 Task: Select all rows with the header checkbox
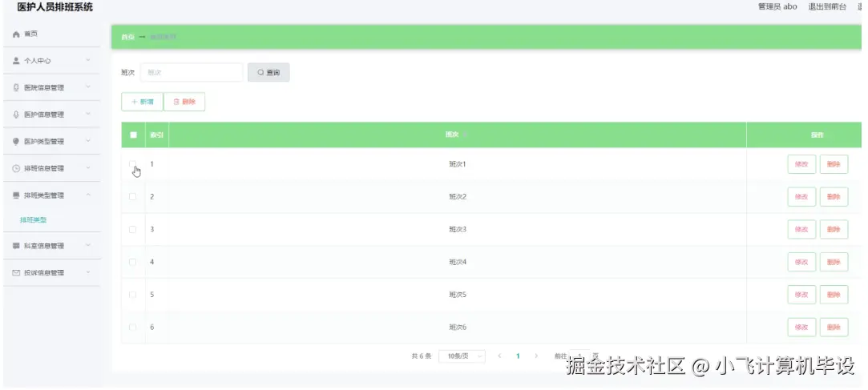(133, 135)
